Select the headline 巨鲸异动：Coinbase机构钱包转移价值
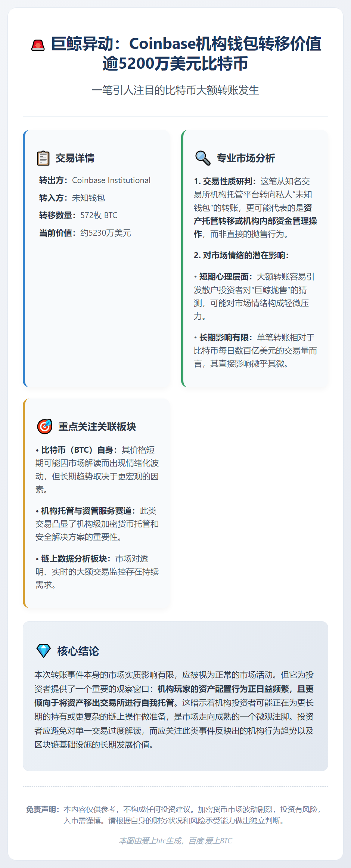Viewport: 351px width, 868px height. point(186,44)
